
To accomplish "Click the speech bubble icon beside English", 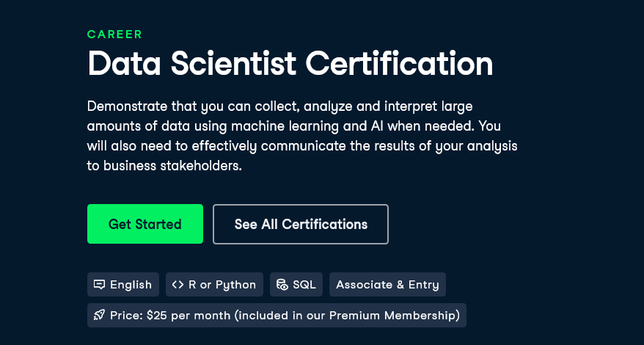I will pyautogui.click(x=99, y=285).
